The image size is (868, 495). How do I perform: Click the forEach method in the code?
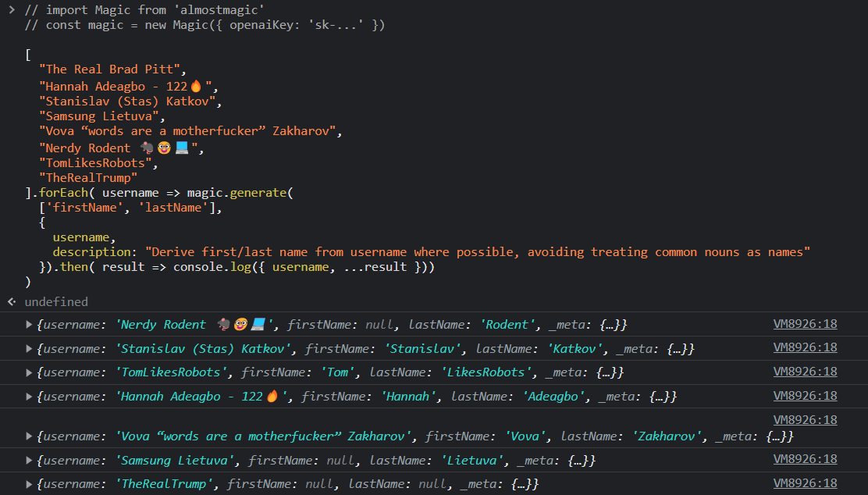(64, 193)
